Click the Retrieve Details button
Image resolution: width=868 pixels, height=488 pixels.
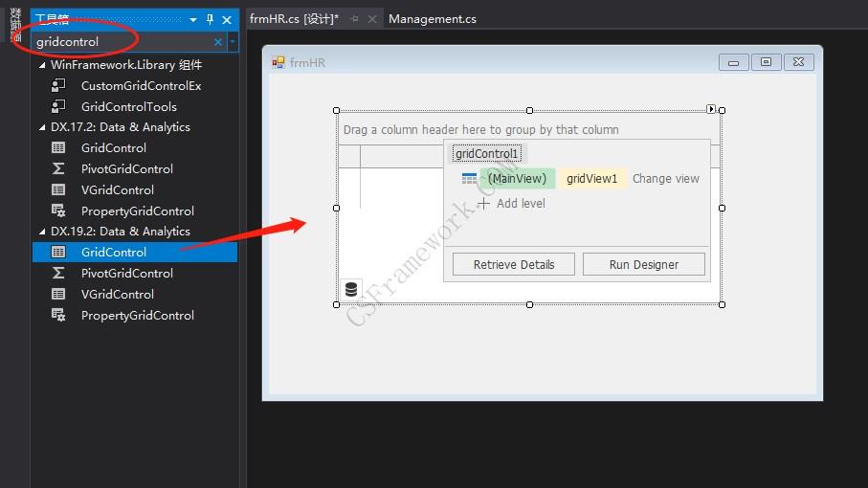click(514, 265)
